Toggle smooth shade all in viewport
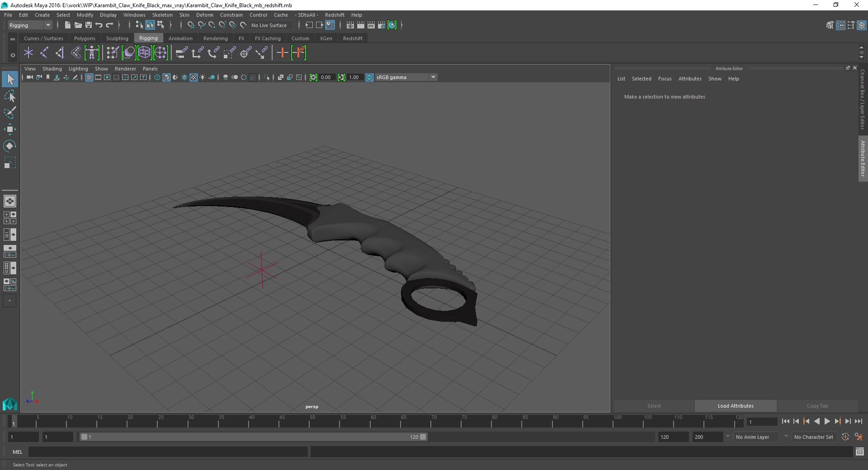The height and width of the screenshot is (470, 868). point(166,77)
